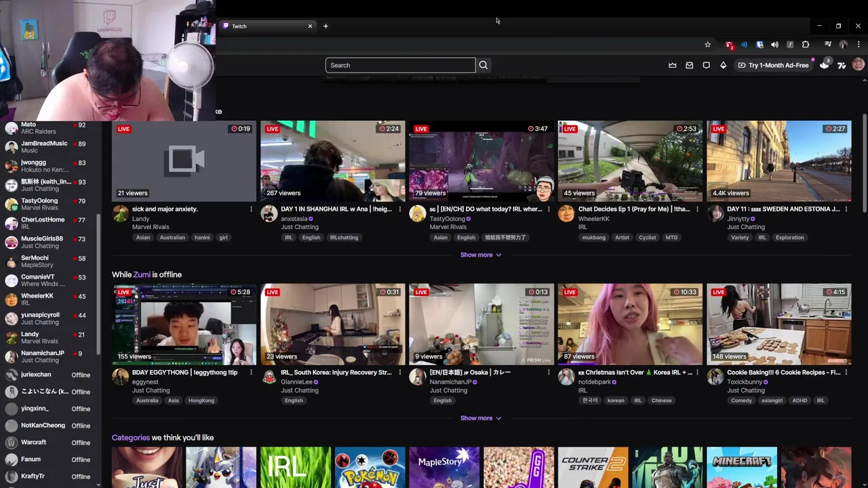This screenshot has width=868, height=488.
Task: Open Prime Gaming loot crown icon
Action: tap(673, 65)
